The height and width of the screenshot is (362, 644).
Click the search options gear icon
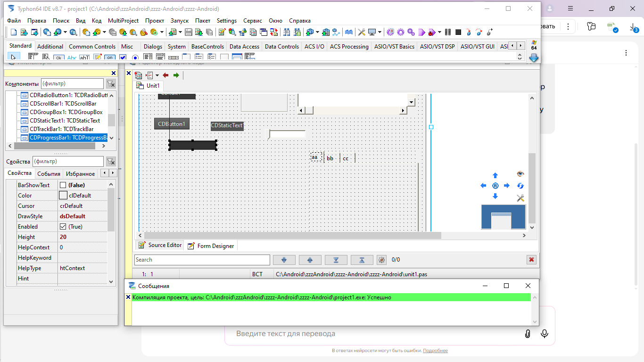(382, 260)
